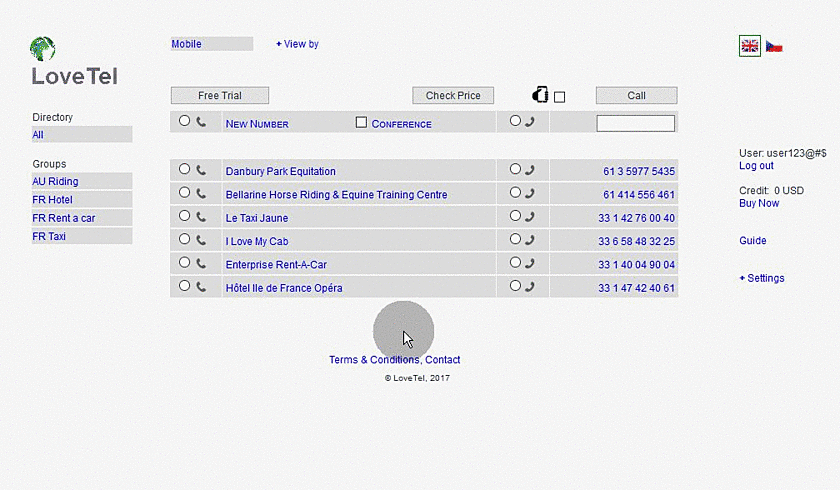840x490 pixels.
Task: Expand the View by options
Action: pyautogui.click(x=297, y=44)
